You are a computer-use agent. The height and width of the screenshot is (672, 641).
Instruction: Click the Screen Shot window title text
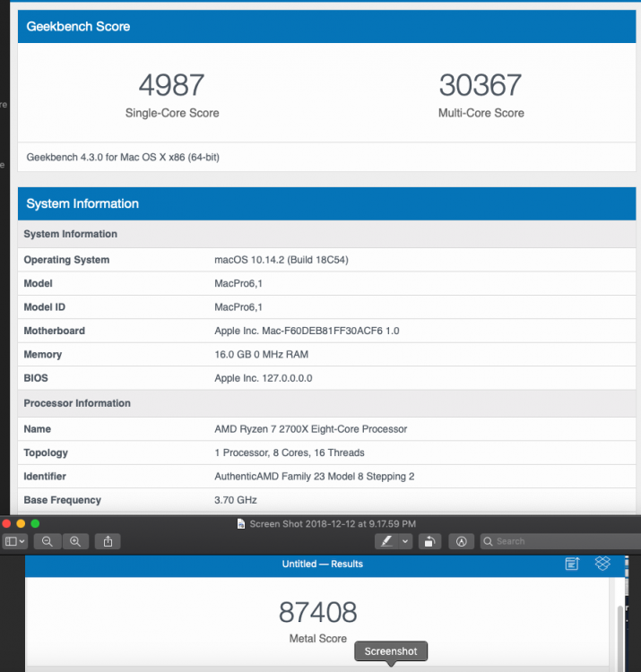pos(333,524)
